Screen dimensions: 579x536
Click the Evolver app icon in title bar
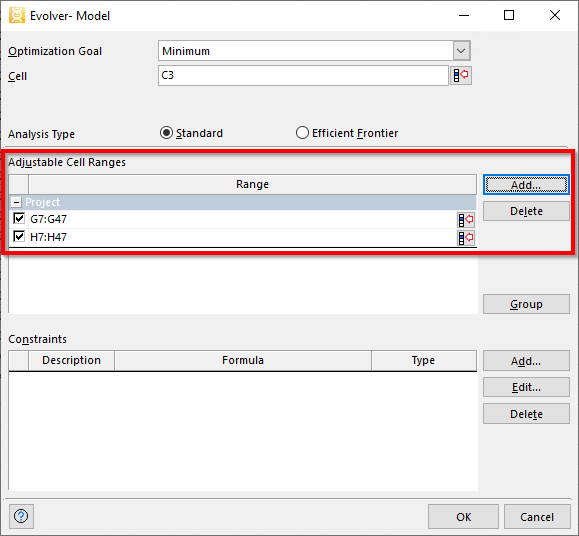[17, 16]
